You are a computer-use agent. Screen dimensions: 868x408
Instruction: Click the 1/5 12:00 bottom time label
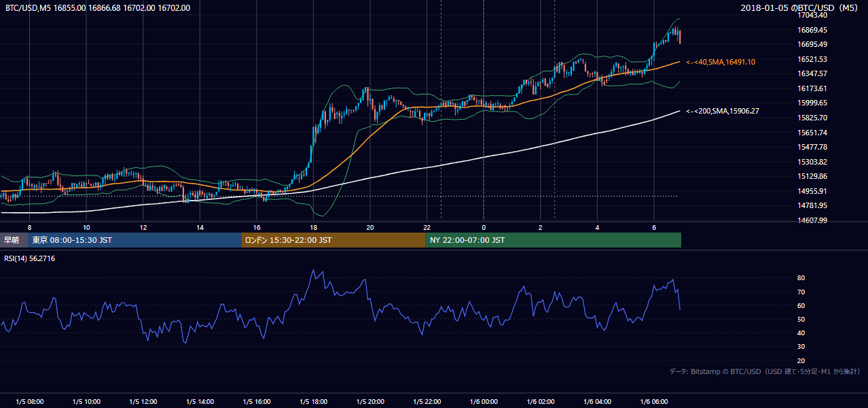click(x=143, y=402)
